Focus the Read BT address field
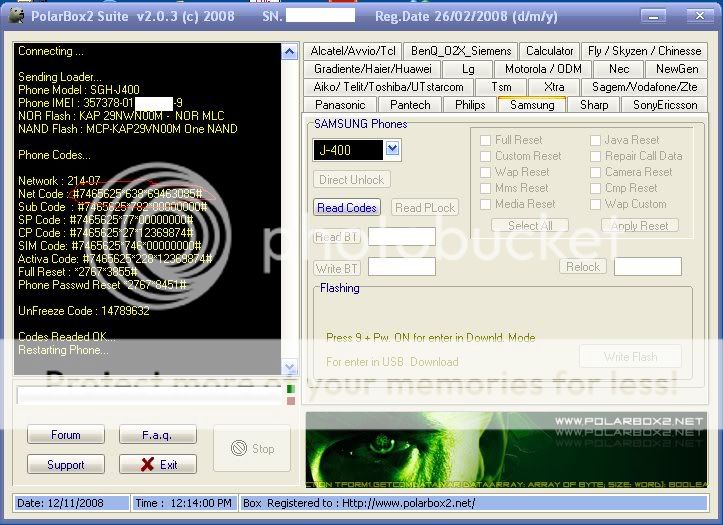Viewport: 723px width, 525px height. [x=402, y=236]
